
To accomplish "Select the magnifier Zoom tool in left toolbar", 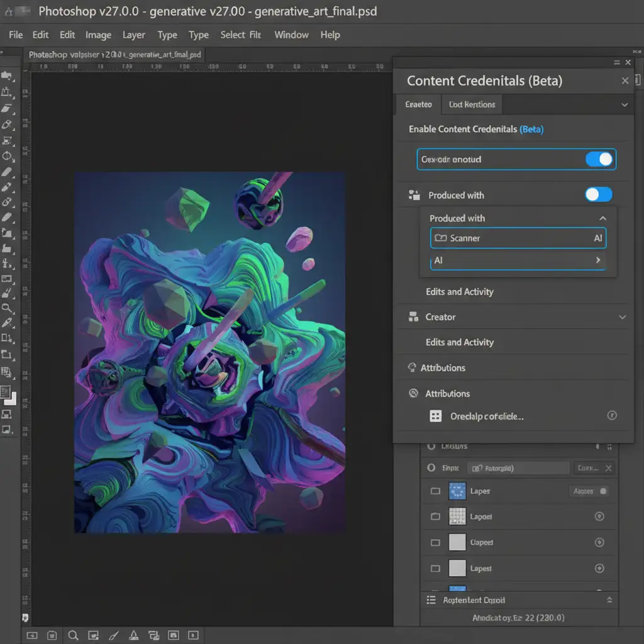I will [x=8, y=308].
